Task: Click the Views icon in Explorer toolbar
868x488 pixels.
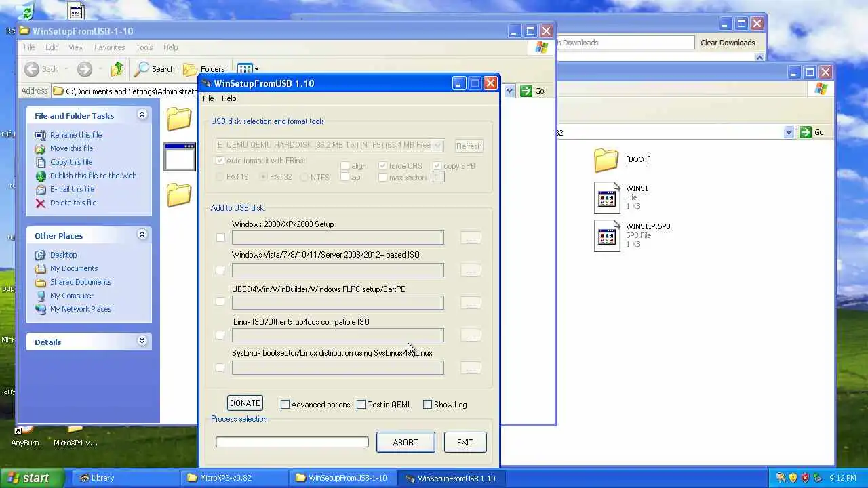Action: 245,68
